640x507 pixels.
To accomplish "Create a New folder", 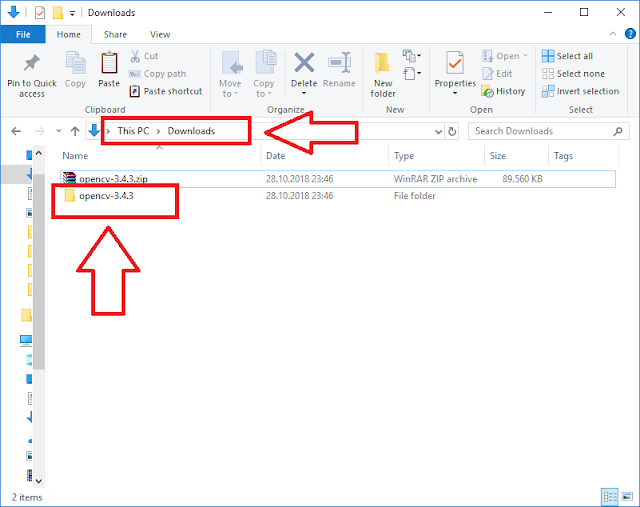I will point(383,75).
